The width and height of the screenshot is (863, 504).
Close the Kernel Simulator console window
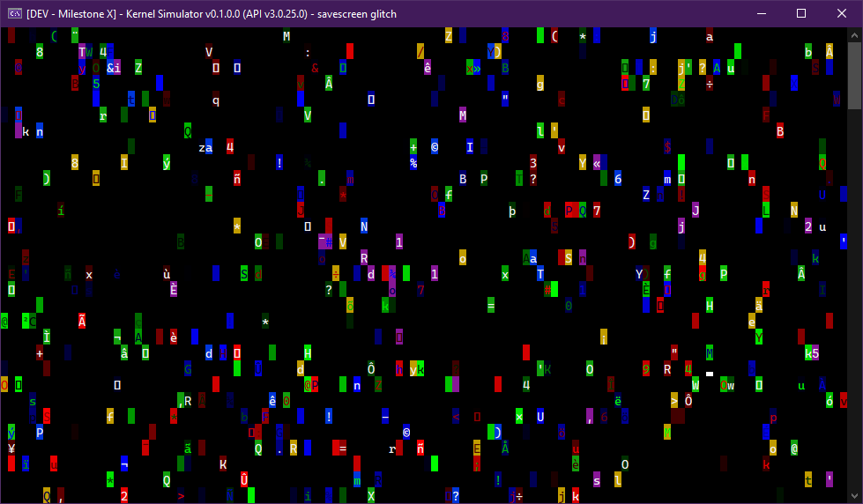(842, 13)
